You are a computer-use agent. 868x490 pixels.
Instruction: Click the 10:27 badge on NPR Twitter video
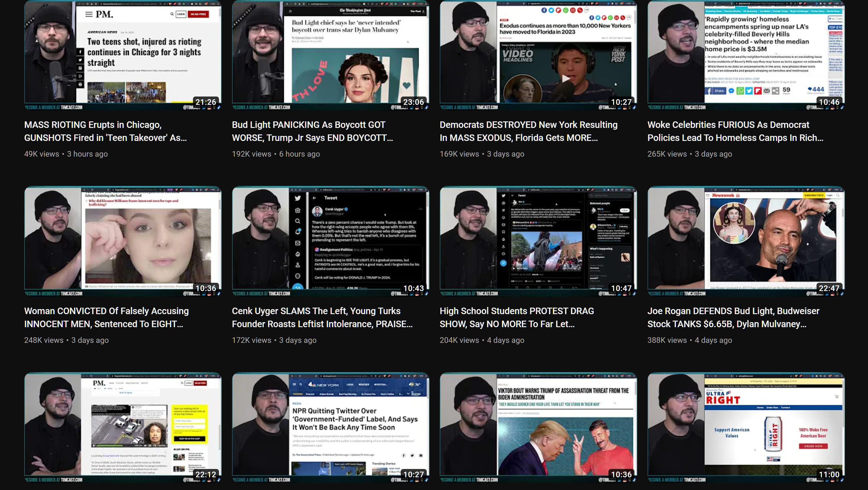pyautogui.click(x=414, y=475)
